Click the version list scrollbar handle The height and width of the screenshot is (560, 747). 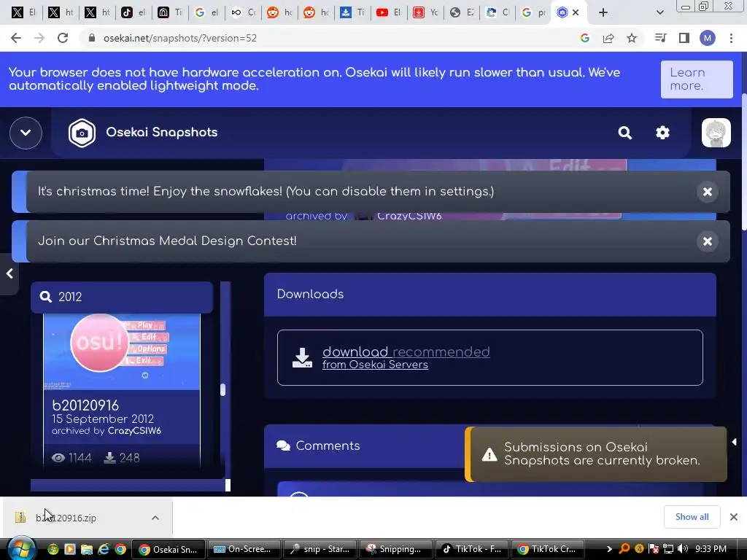pyautogui.click(x=222, y=389)
